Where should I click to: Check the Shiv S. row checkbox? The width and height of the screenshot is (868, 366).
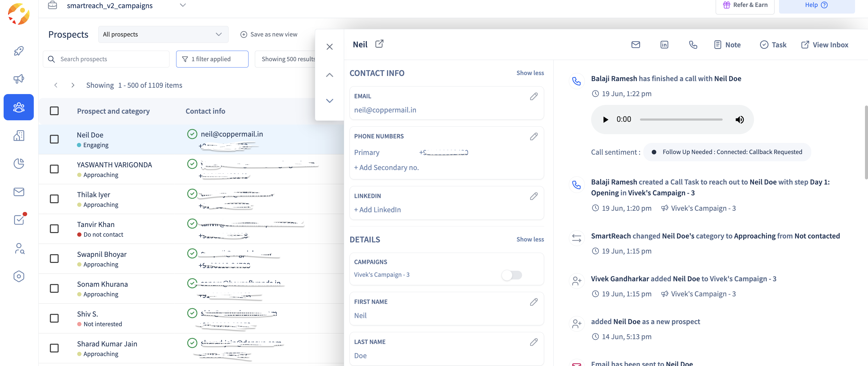click(x=54, y=318)
